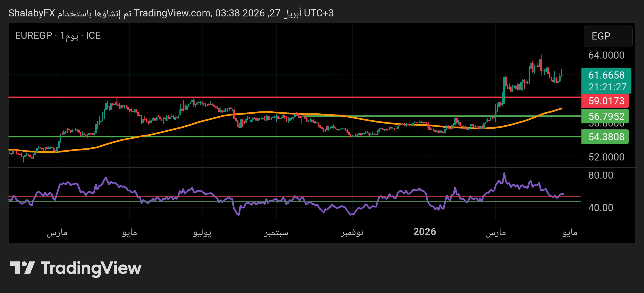
Task: Click the نوفمبر month axis label
Action: point(352,232)
